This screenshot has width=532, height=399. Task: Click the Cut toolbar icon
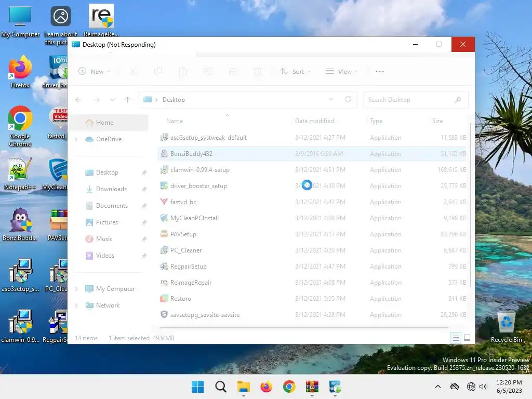(x=133, y=72)
